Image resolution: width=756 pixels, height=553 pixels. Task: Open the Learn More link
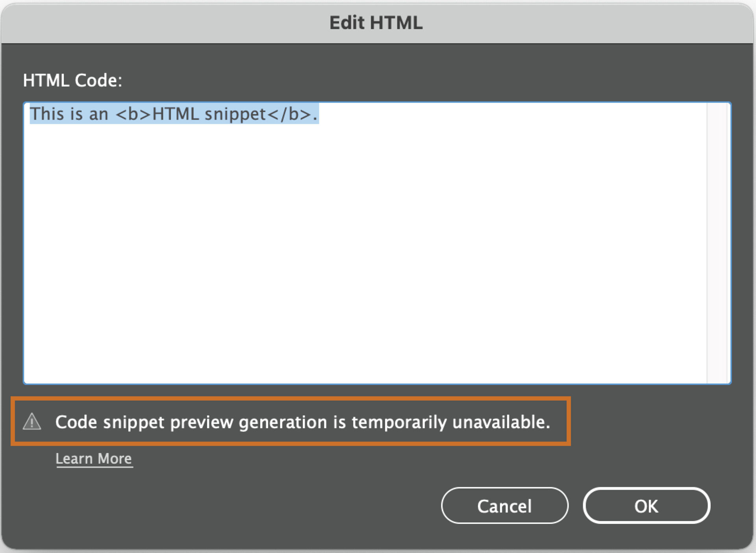click(94, 458)
